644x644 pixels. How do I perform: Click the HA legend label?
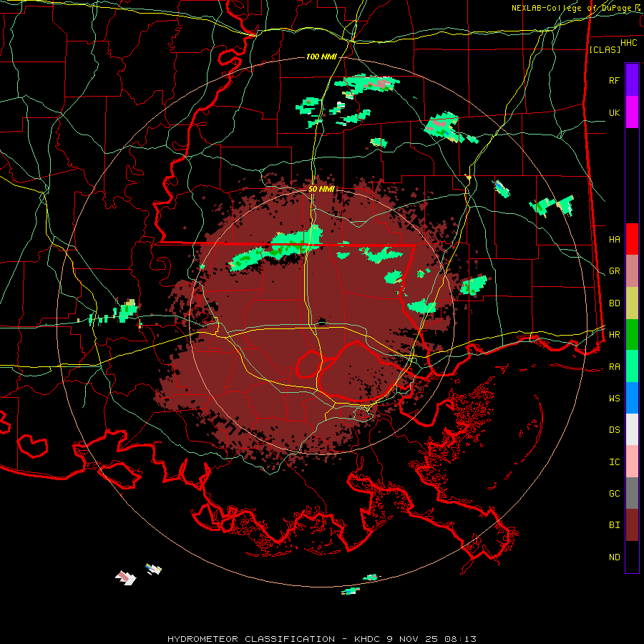[614, 239]
